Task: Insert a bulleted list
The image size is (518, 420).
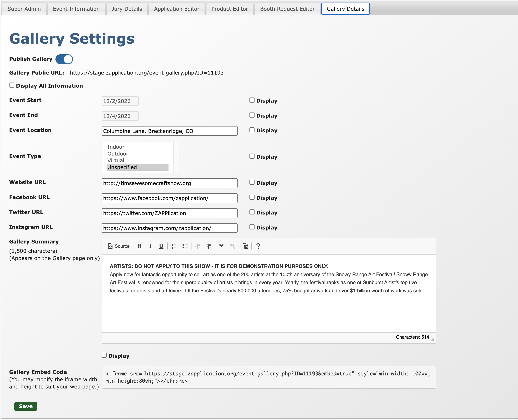Action: point(185,246)
